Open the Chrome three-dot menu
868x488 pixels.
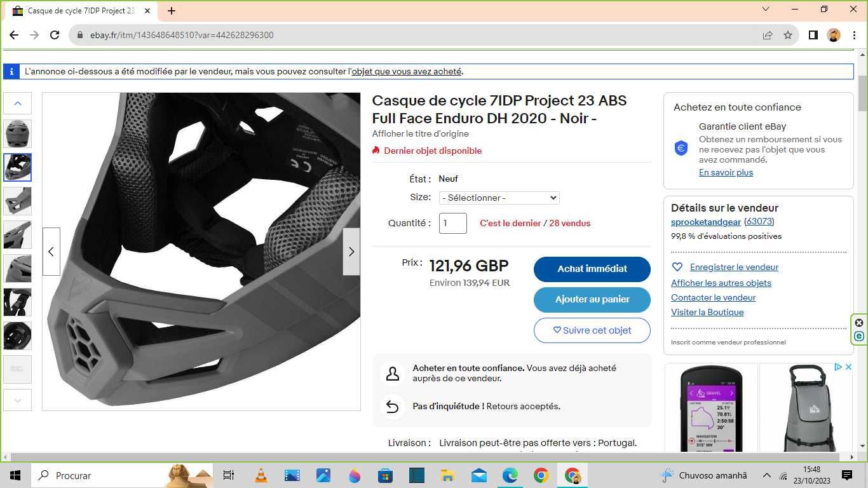pos(854,35)
